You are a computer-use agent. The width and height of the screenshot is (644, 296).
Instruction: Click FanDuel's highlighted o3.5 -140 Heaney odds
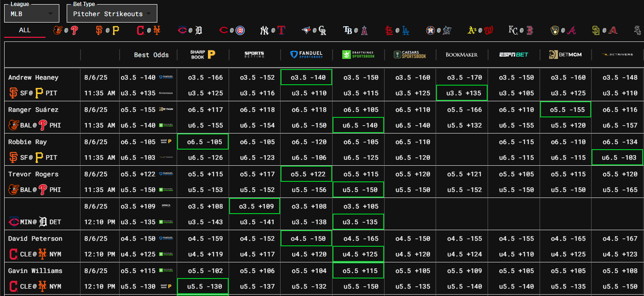click(x=306, y=77)
